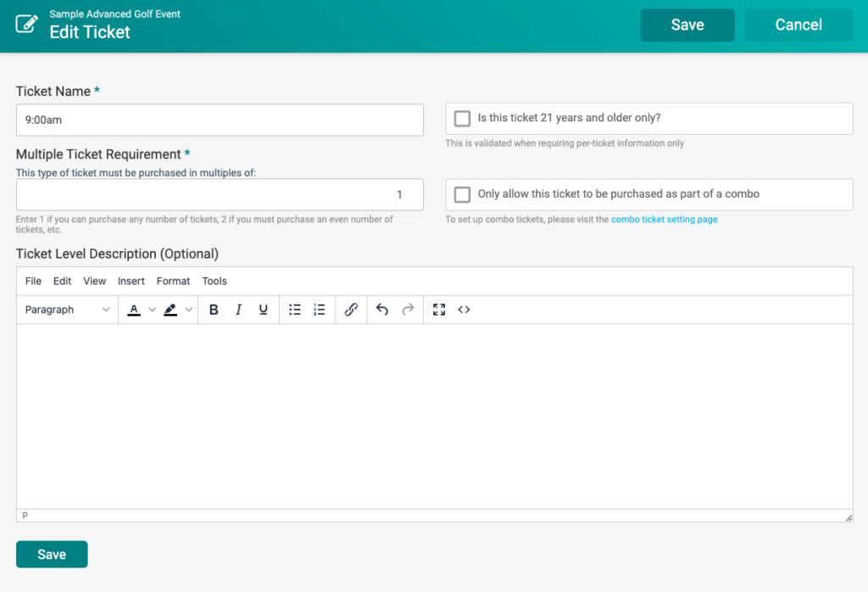Open the combo ticket setting page link
868x592 pixels.
tap(665, 220)
